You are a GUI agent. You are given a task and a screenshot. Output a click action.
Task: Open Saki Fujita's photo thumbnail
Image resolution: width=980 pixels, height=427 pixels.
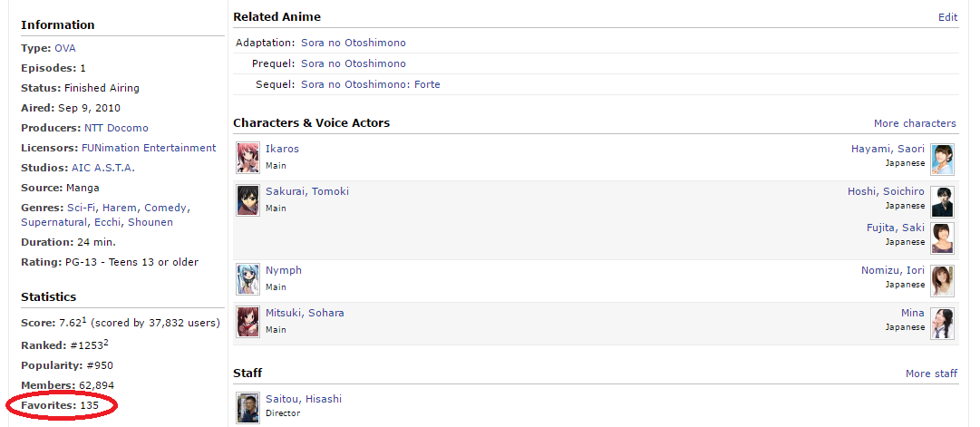[943, 237]
